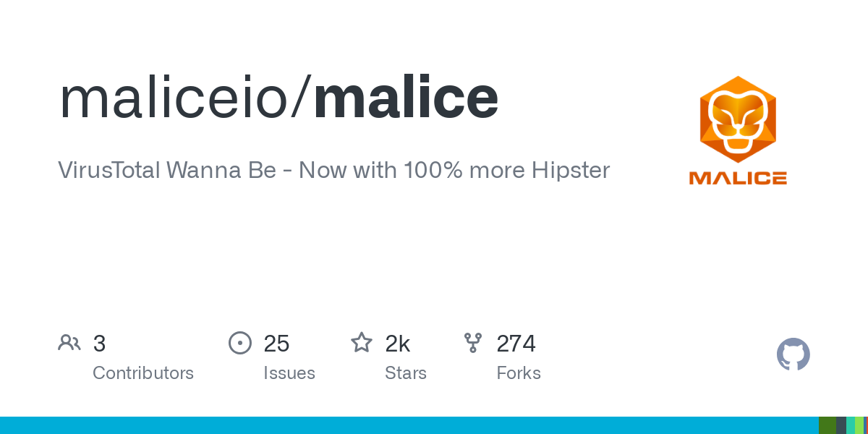Click the orange MALICE wordmark

click(737, 178)
